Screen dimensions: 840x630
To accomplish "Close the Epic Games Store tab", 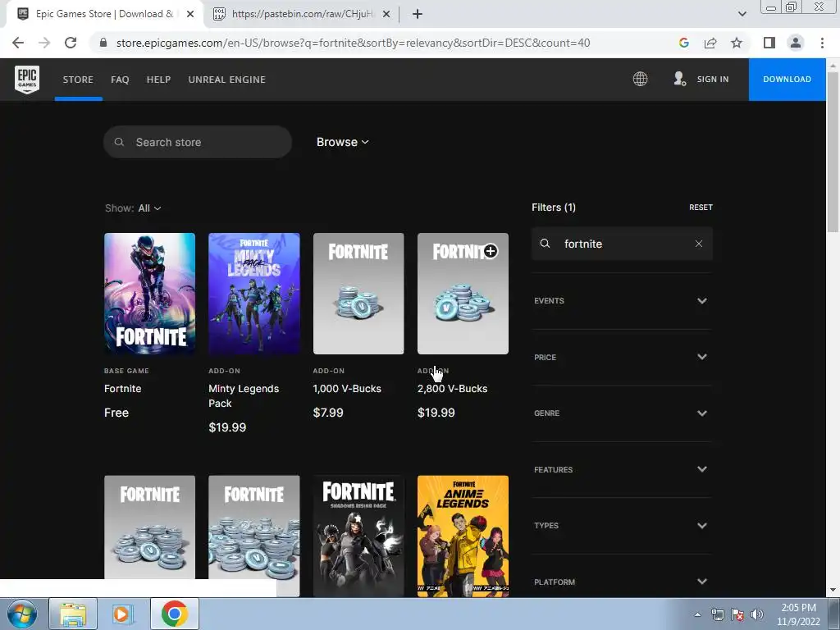I will pyautogui.click(x=190, y=15).
